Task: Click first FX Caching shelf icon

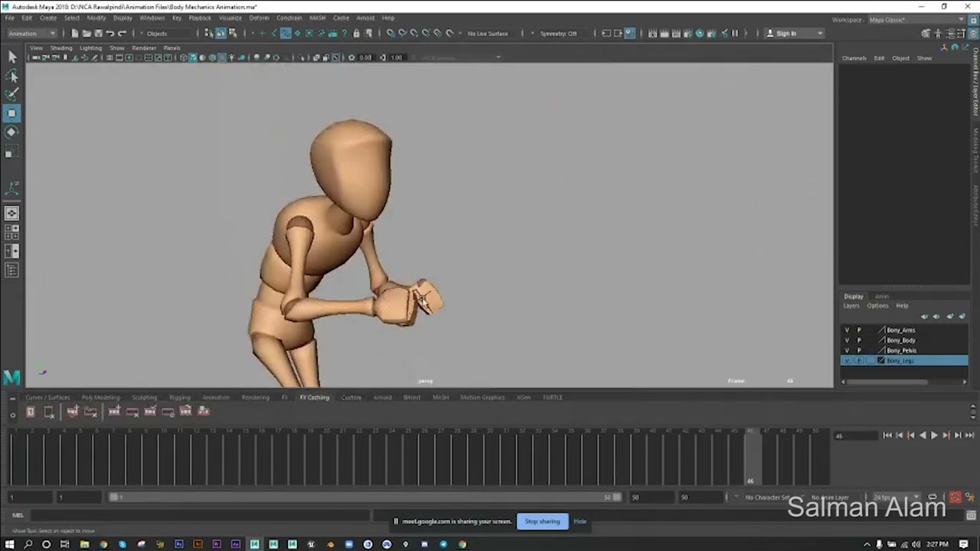Action: (x=31, y=412)
